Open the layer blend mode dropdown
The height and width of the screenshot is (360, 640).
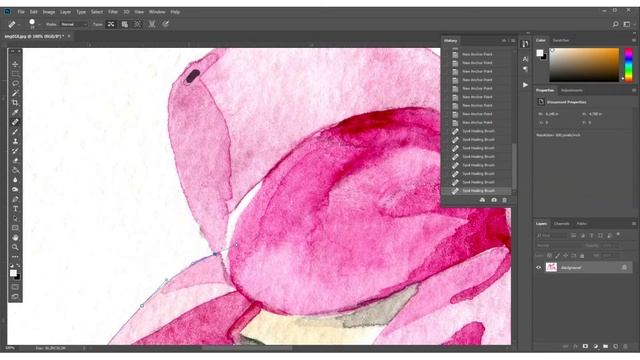click(558, 245)
